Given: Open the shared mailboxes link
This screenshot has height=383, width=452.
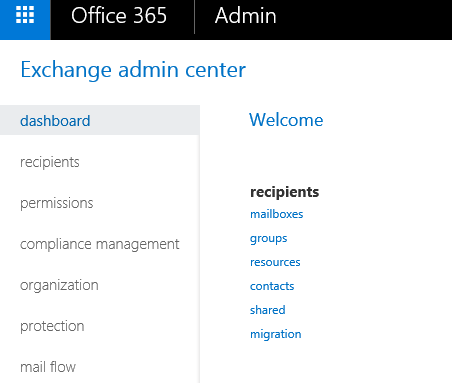Looking at the screenshot, I should coord(268,310).
